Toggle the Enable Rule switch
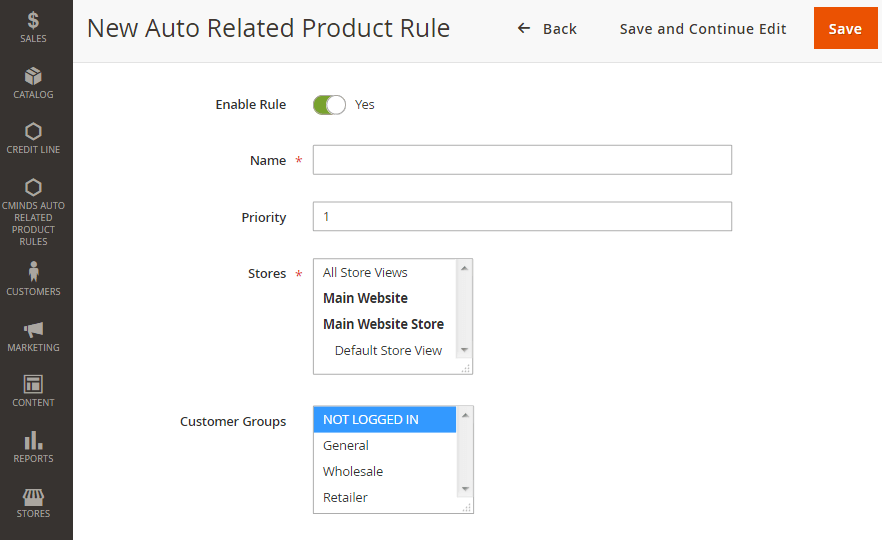The image size is (882, 540). pyautogui.click(x=329, y=104)
